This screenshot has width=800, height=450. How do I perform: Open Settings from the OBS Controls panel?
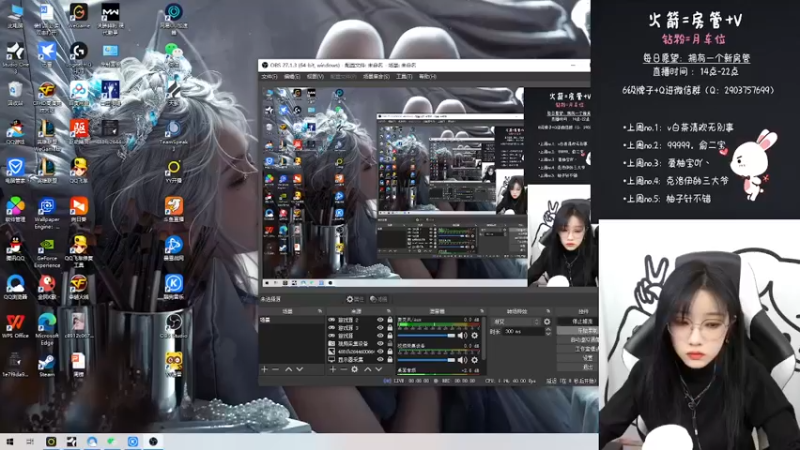(578, 358)
